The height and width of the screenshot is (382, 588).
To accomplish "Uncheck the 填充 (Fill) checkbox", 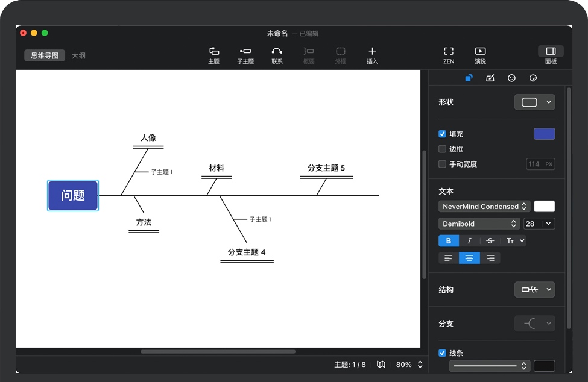I will coord(443,134).
